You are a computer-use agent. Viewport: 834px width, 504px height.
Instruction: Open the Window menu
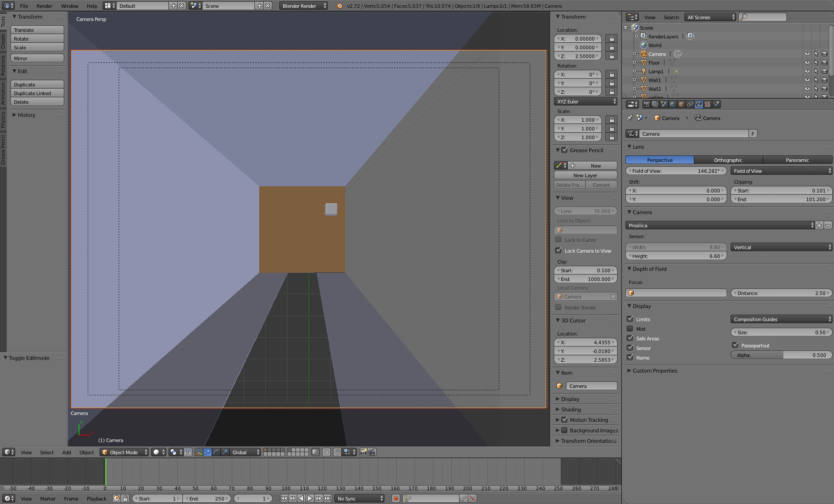click(69, 6)
